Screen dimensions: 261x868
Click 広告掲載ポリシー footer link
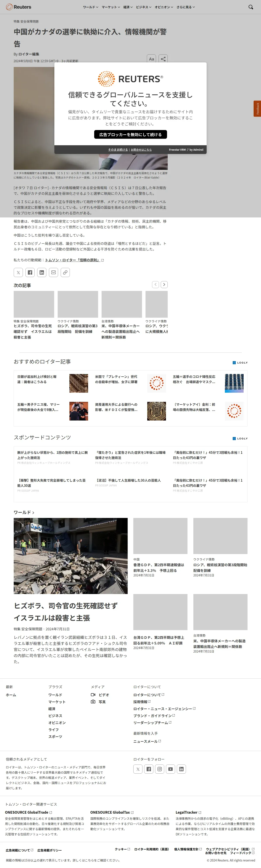click(x=50, y=850)
